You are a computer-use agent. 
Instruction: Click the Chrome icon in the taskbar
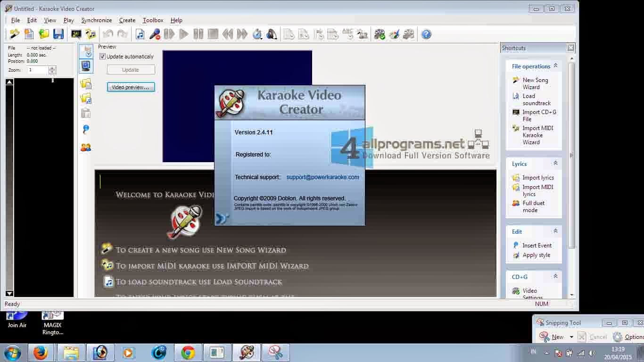coord(188,353)
